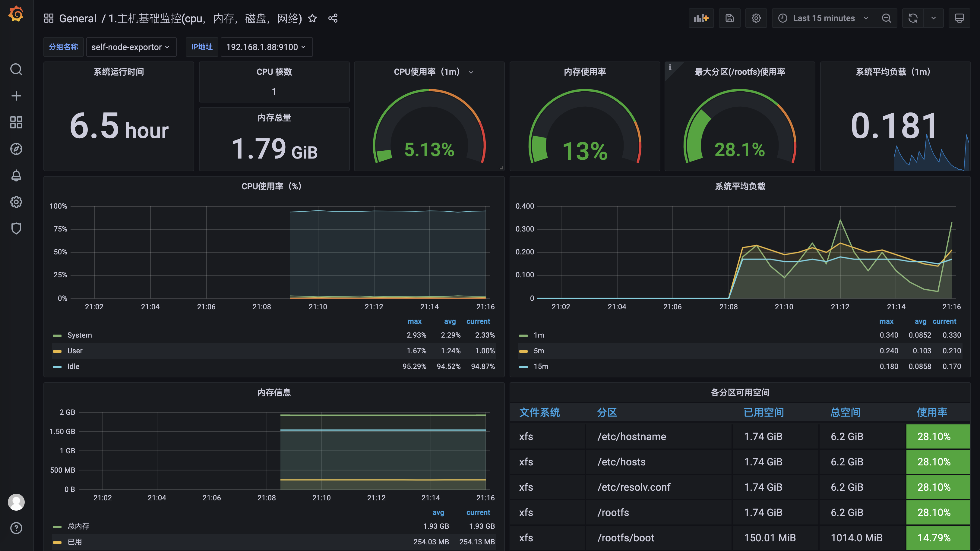Toggle the Idle series in CPU legend
Image resolution: width=980 pixels, height=551 pixels.
click(73, 366)
